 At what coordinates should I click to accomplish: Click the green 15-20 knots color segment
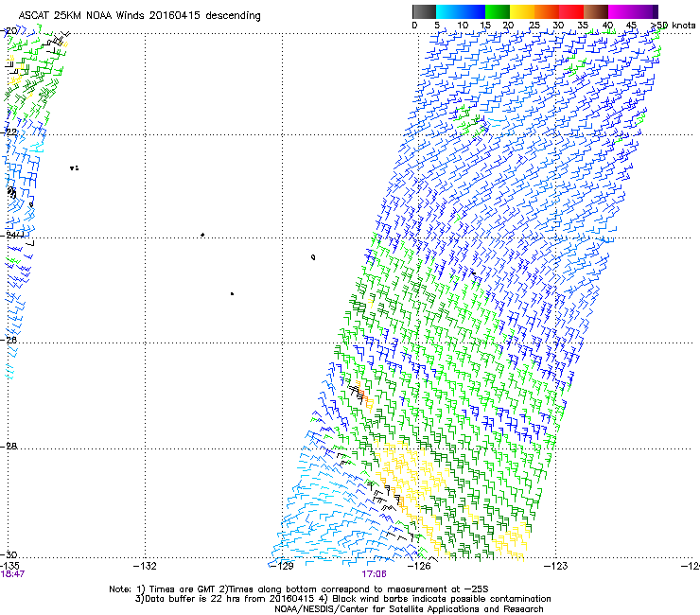click(498, 11)
